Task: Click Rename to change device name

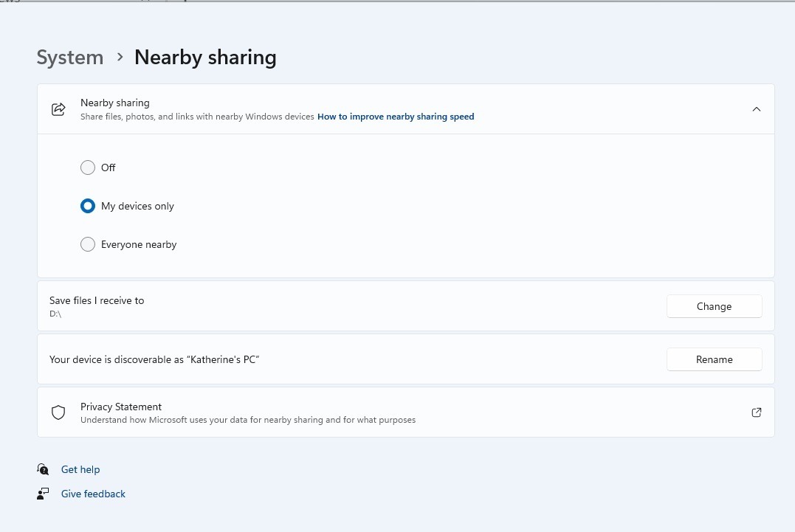Action: (714, 359)
